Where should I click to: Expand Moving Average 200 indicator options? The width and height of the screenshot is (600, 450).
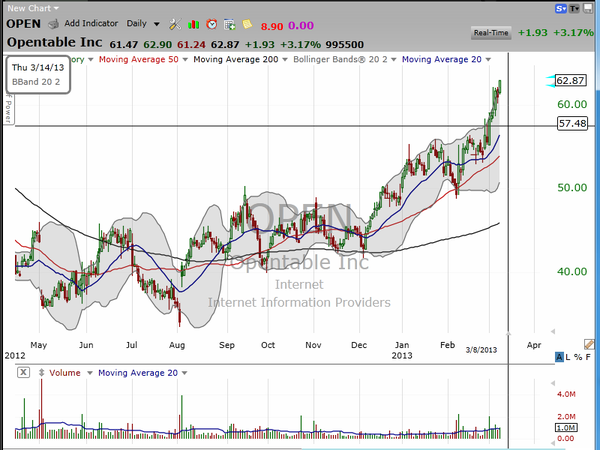(285, 59)
